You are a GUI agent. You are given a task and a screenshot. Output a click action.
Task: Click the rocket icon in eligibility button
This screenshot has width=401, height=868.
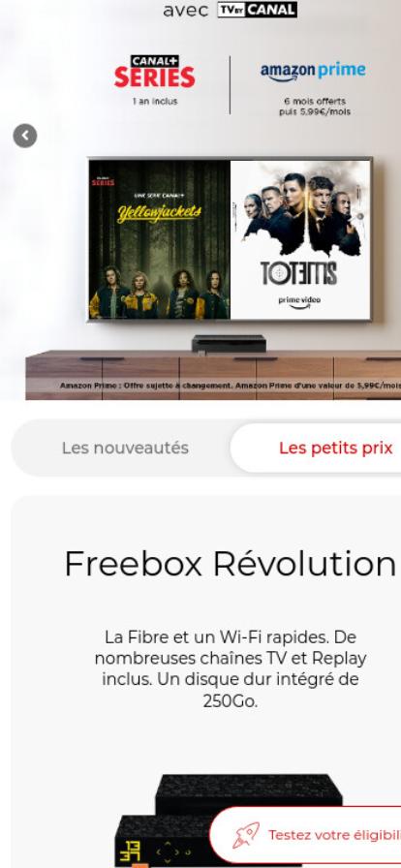(x=246, y=835)
